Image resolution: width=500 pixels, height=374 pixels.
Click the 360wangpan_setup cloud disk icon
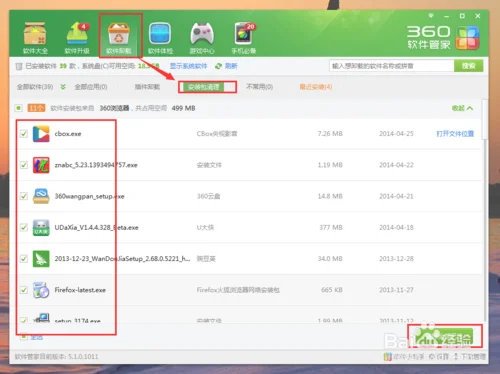pyautogui.click(x=41, y=196)
